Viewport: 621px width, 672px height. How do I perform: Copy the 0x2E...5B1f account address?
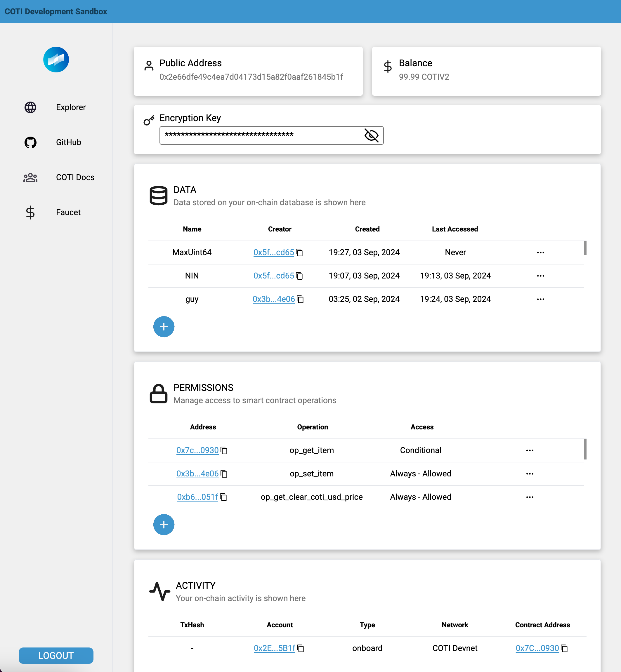(301, 648)
